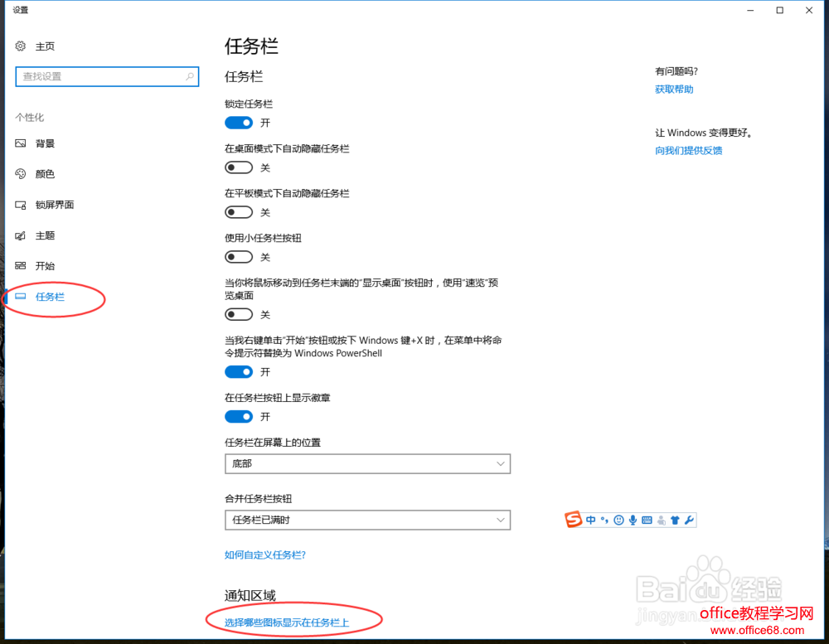Screen dimensions: 829x644
Task: Maximize the 设置 window
Action: tap(780, 10)
